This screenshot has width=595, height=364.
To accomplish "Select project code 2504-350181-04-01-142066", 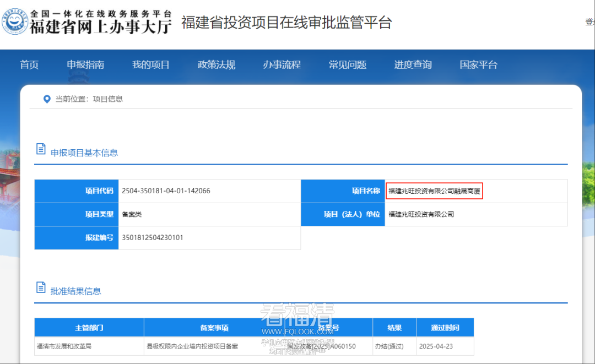I will point(166,191).
